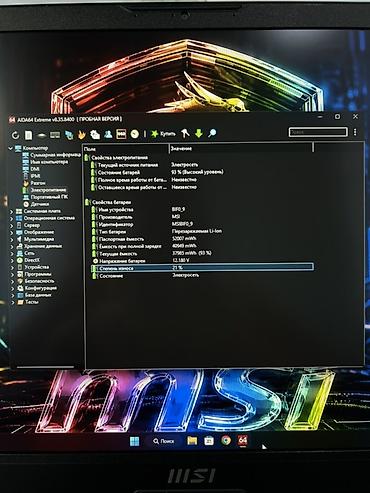Expand the Операционная система node
Viewport: 370px width, 493px height.
(x=12, y=219)
